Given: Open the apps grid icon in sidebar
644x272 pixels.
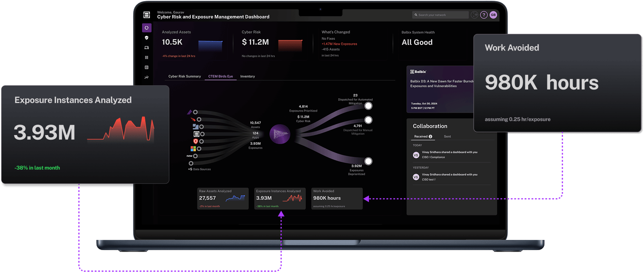Looking at the screenshot, I should [x=146, y=57].
